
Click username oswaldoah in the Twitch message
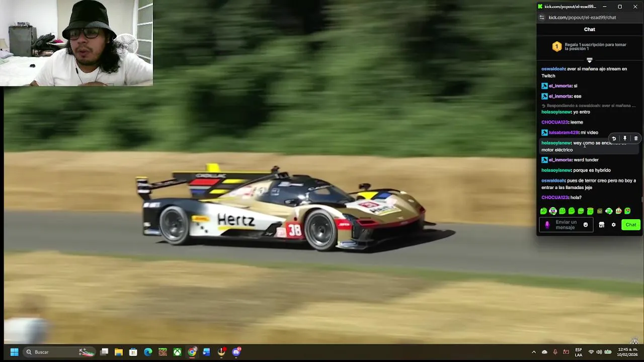553,69
